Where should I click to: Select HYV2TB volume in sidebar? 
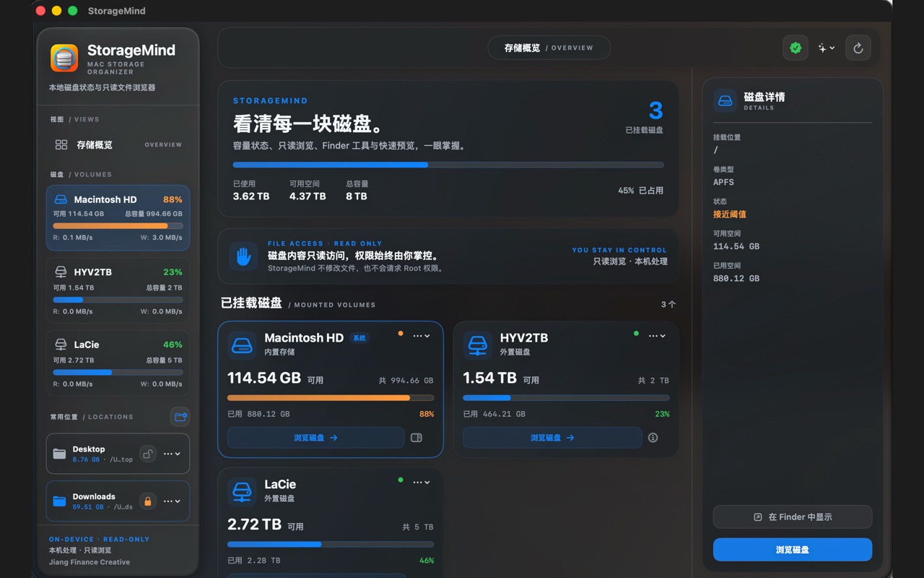118,290
